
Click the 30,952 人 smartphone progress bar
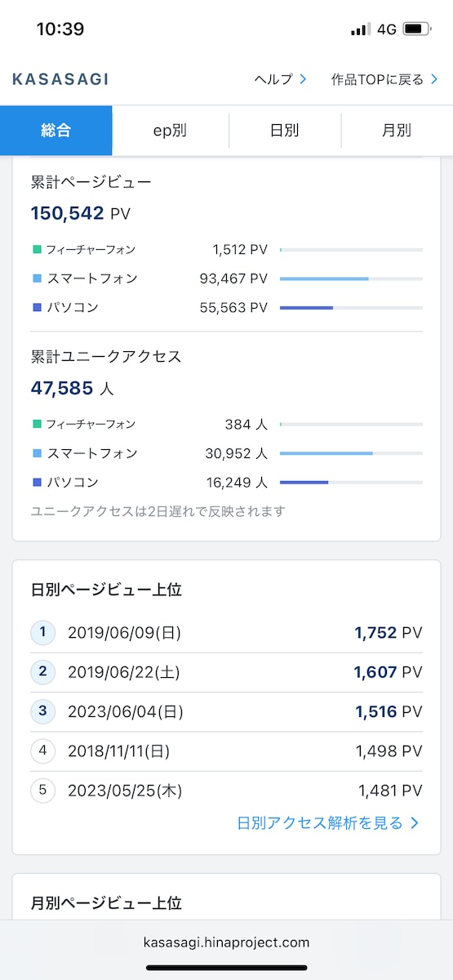click(x=351, y=453)
